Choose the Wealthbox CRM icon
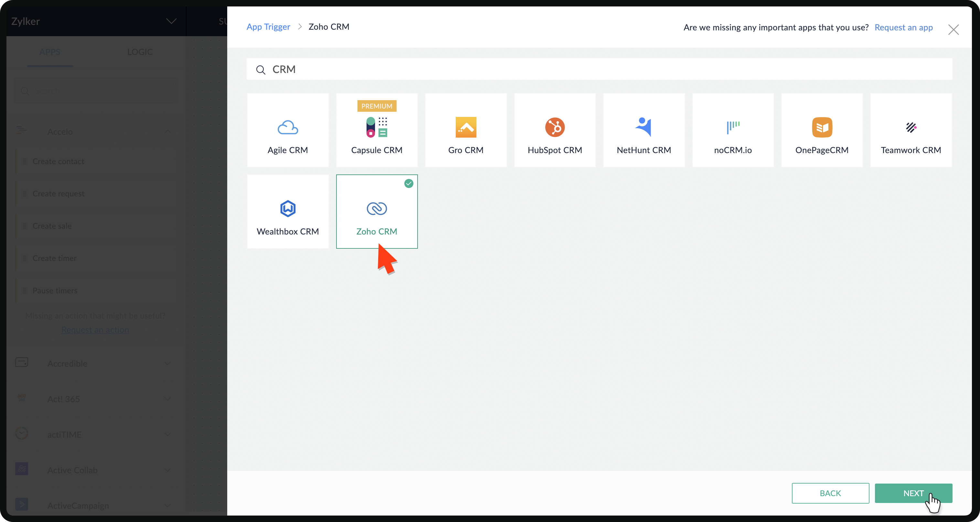 pyautogui.click(x=288, y=209)
